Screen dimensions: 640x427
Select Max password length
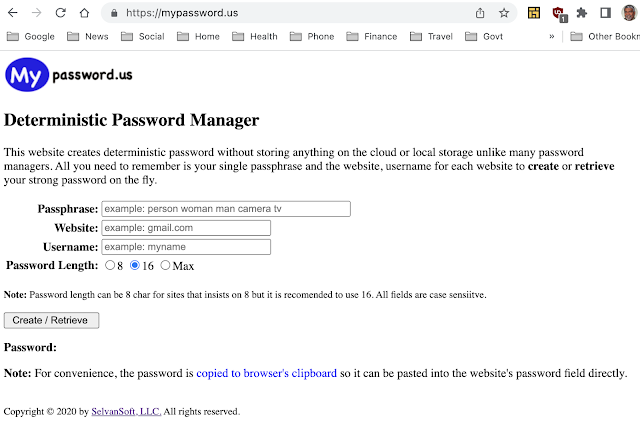pyautogui.click(x=165, y=265)
